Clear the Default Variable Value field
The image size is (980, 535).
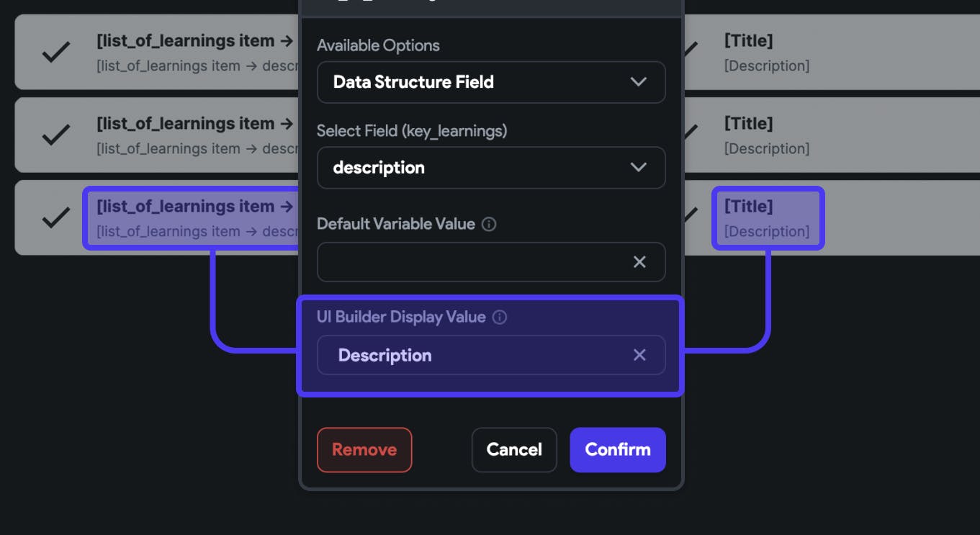pos(639,262)
